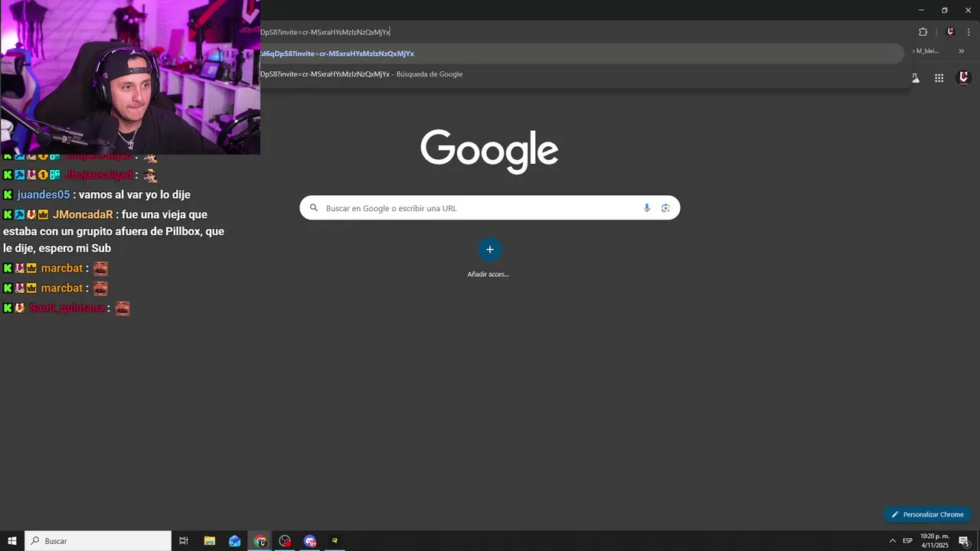Open Outlook mail from the taskbar
Screen dimensions: 980x551
click(234, 541)
